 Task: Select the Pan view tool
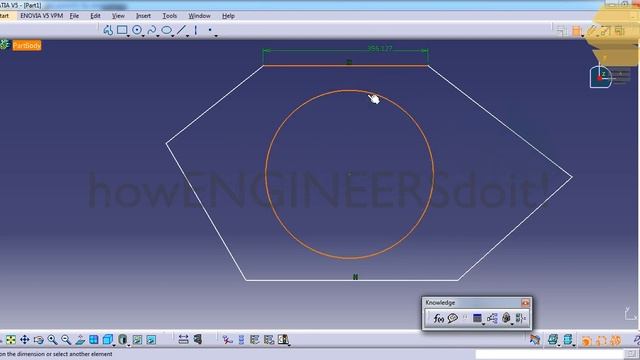click(24, 340)
